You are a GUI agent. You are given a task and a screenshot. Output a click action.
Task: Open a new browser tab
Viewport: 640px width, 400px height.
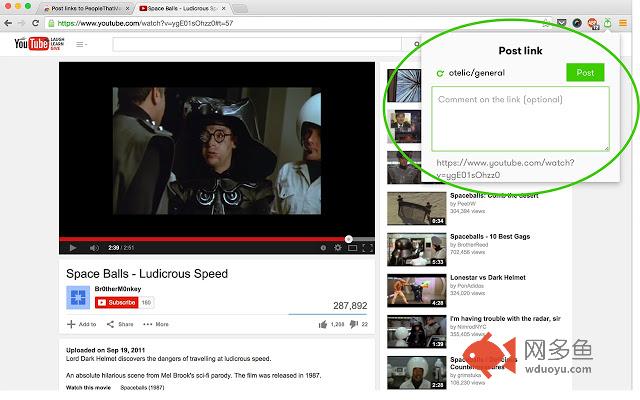coord(240,8)
